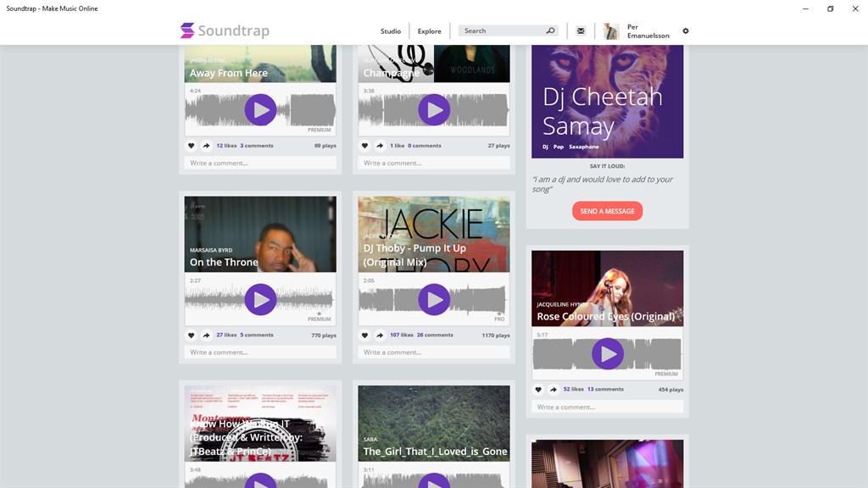Write a comment on On the Throne
Viewport: 868px width, 488px height.
pyautogui.click(x=260, y=352)
